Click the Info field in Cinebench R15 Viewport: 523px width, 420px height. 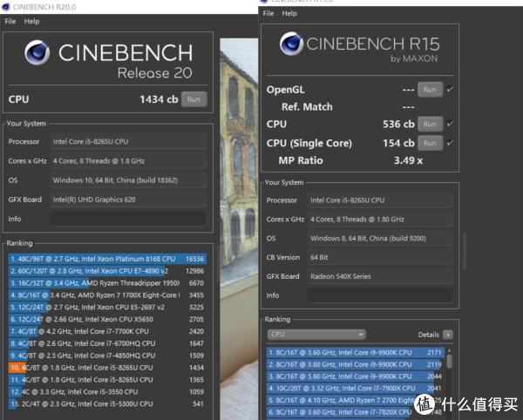click(x=380, y=295)
